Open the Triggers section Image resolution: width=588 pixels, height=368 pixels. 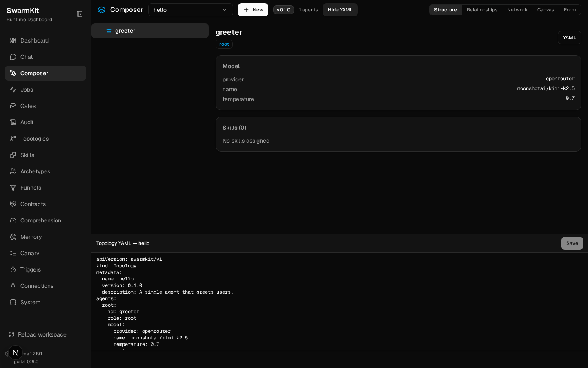tap(45, 269)
